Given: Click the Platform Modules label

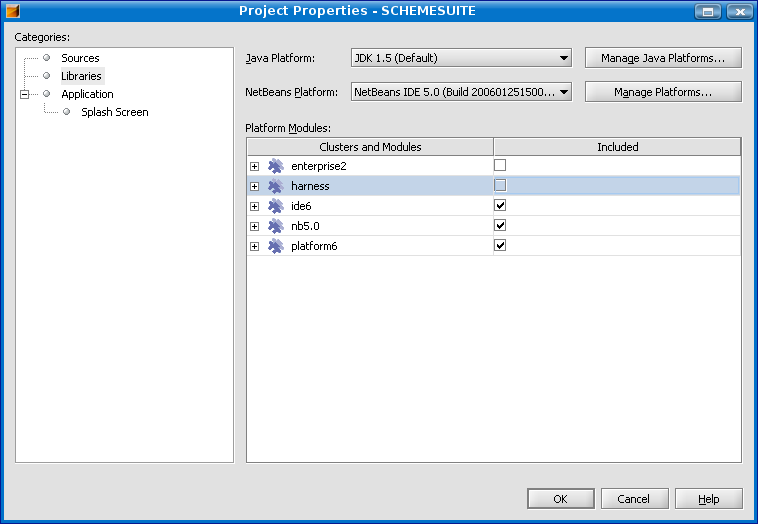Looking at the screenshot, I should click(x=288, y=128).
